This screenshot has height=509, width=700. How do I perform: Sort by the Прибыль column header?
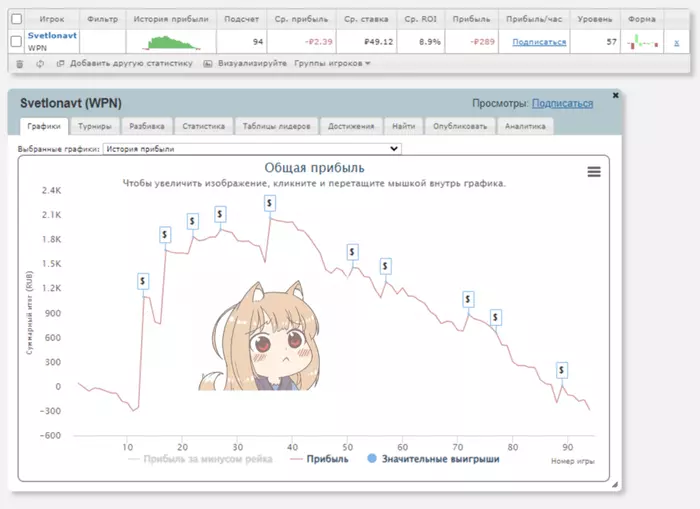471,19
